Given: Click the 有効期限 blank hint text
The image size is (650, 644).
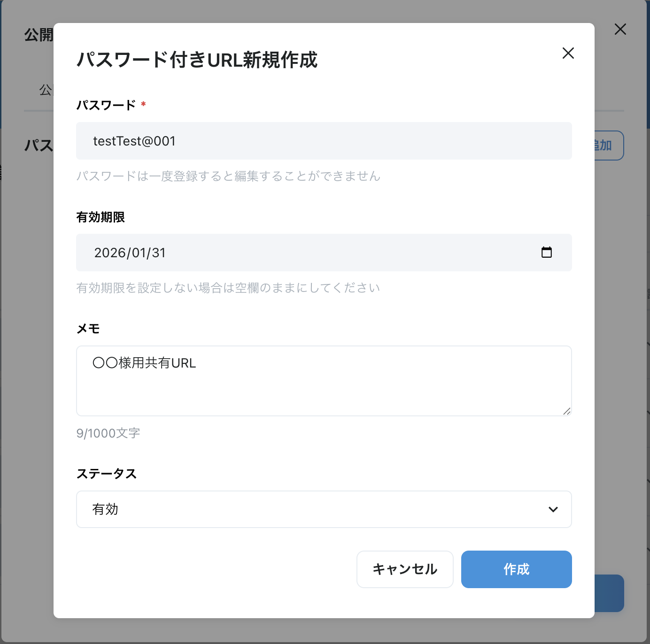Looking at the screenshot, I should [x=228, y=288].
